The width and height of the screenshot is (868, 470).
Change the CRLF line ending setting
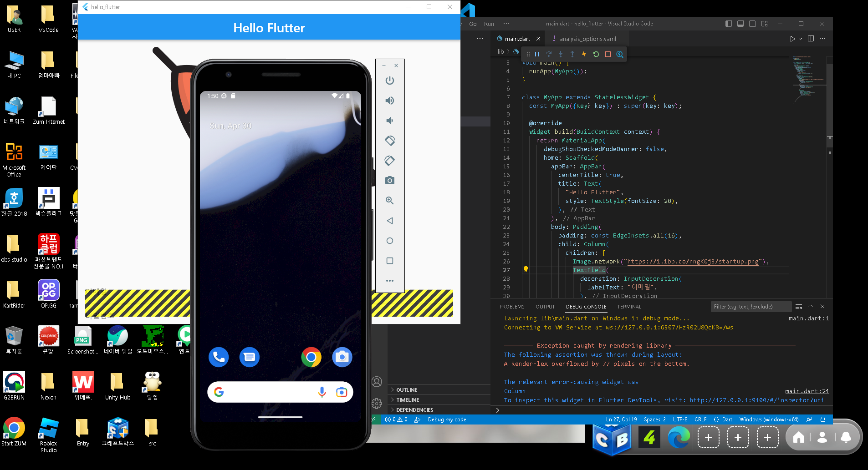[x=700, y=419]
